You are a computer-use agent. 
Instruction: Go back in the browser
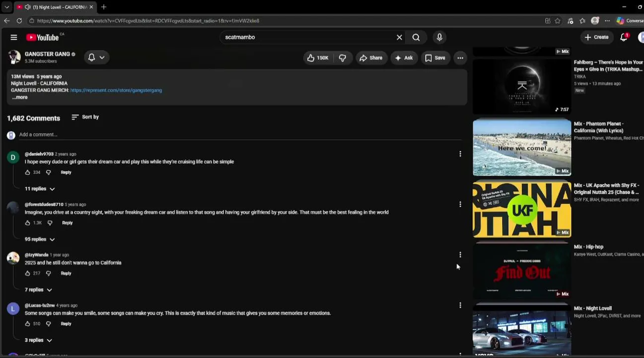click(x=6, y=21)
